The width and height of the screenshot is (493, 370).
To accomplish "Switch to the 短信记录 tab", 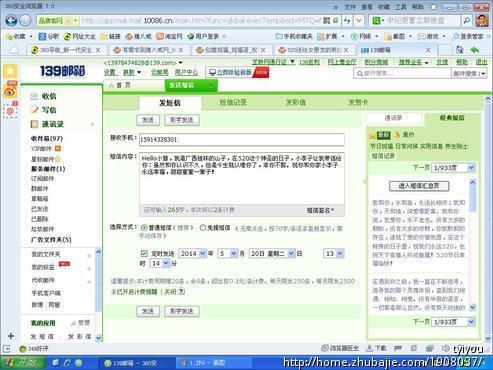I will (233, 103).
